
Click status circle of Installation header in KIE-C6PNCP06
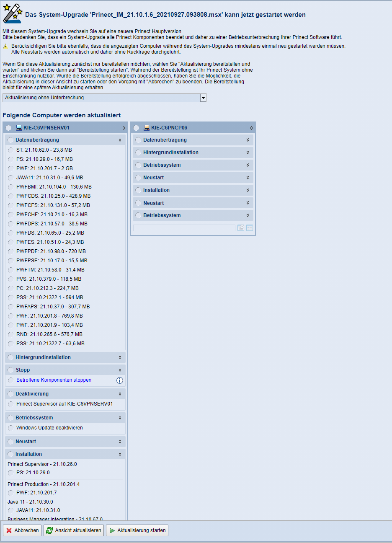(x=139, y=190)
